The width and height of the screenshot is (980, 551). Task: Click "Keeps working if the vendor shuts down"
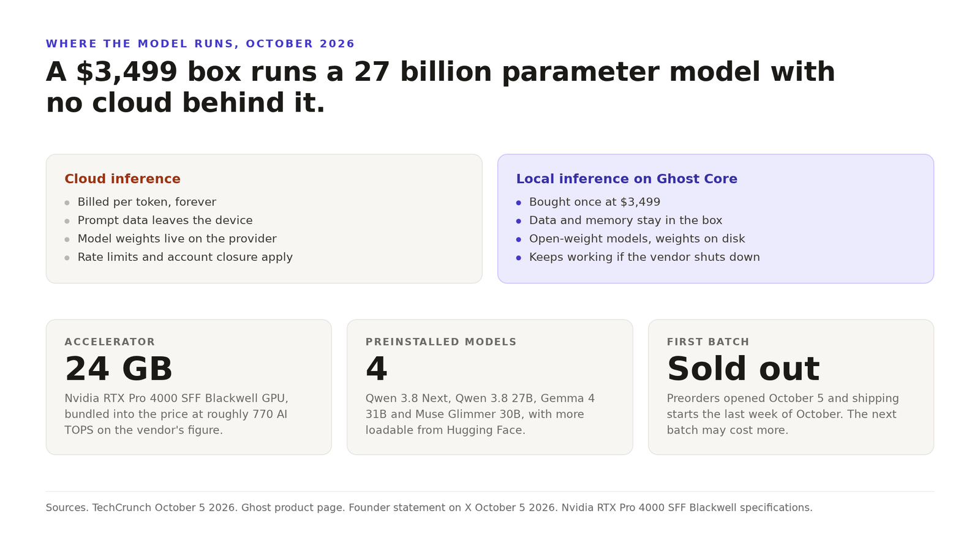pos(644,257)
